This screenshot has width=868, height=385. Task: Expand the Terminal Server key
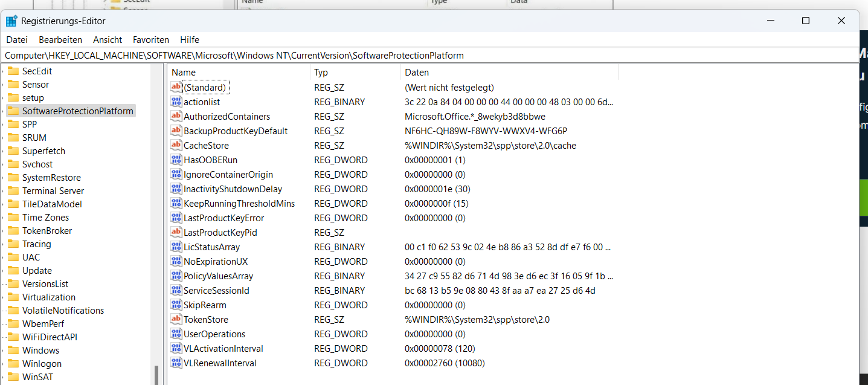pos(3,191)
